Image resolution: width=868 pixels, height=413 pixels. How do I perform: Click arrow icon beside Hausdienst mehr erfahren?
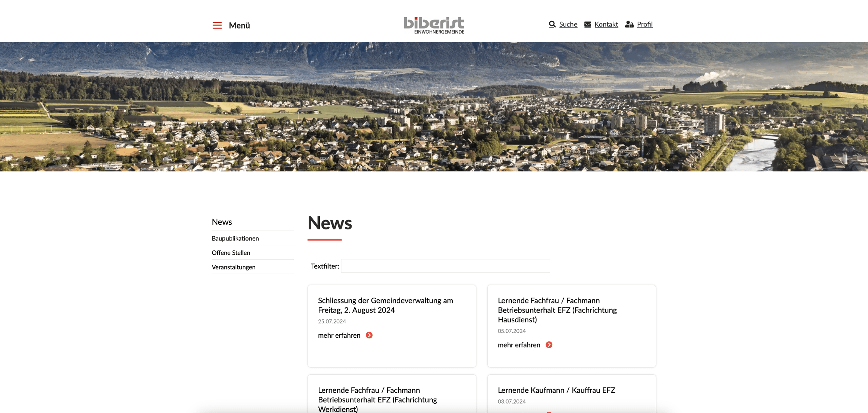[549, 345]
